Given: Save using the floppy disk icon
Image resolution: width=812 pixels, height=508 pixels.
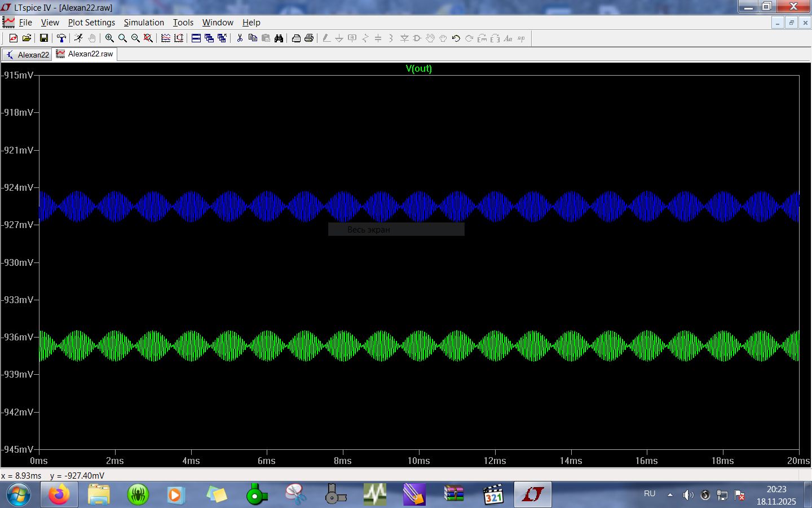Looking at the screenshot, I should pyautogui.click(x=44, y=38).
